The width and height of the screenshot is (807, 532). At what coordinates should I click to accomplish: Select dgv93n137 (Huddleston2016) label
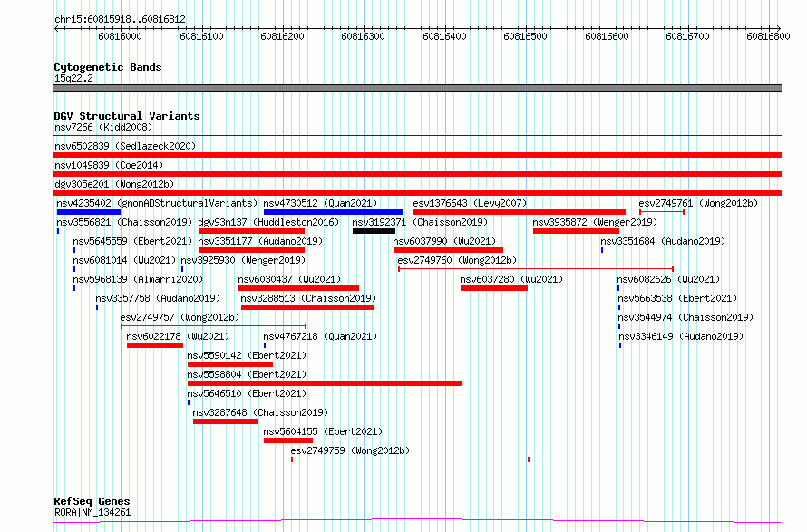click(x=268, y=222)
